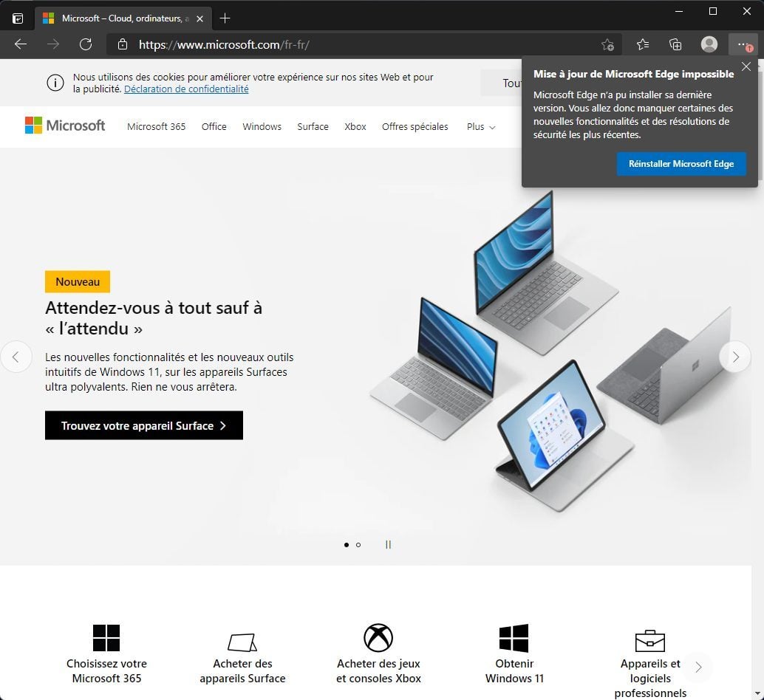The width and height of the screenshot is (764, 700).
Task: Open Obtenir Windows 11 link
Action: click(x=514, y=670)
